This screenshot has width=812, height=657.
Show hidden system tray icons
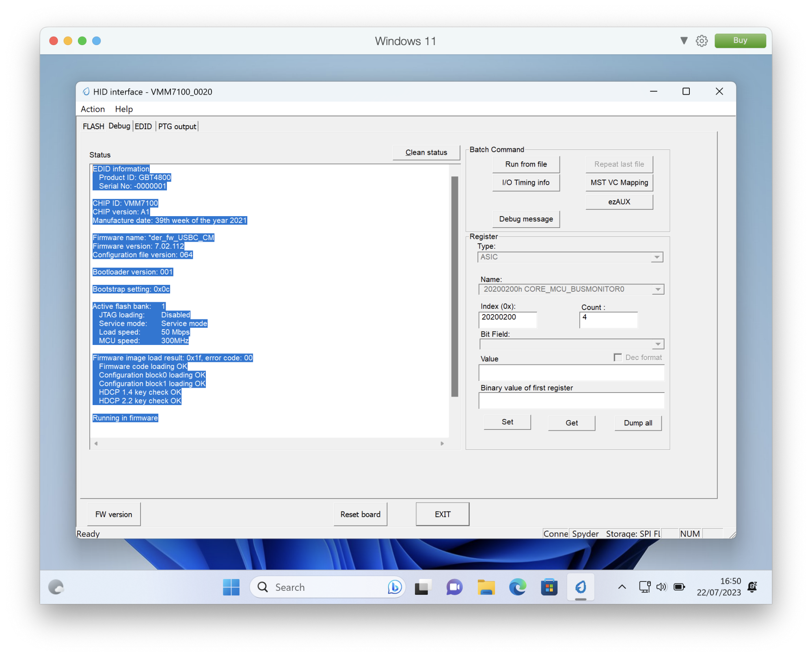pos(622,587)
